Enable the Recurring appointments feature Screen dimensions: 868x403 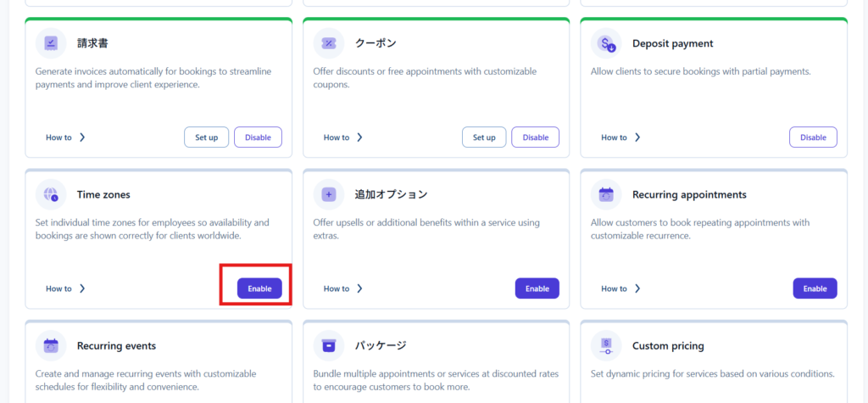[x=815, y=288]
